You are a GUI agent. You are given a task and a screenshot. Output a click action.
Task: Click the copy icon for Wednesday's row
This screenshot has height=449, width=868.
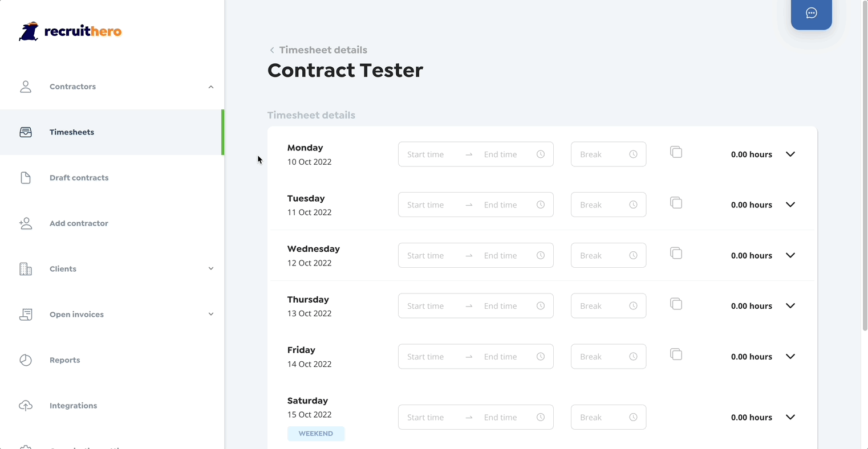click(676, 253)
